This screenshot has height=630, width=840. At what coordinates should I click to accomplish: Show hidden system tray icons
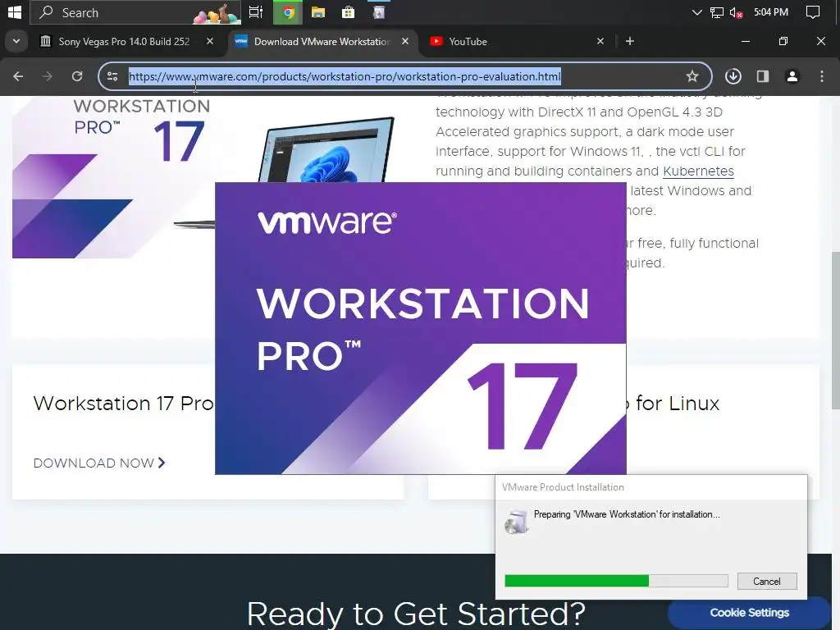697,11
